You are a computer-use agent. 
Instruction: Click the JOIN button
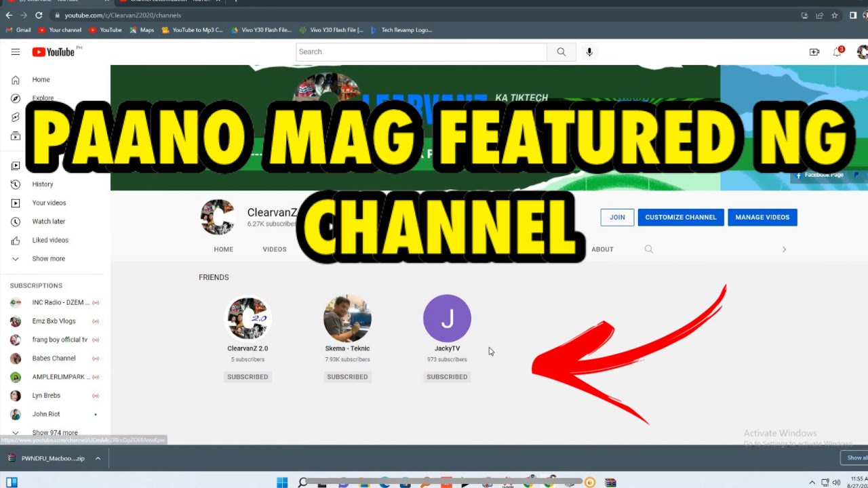click(x=617, y=217)
